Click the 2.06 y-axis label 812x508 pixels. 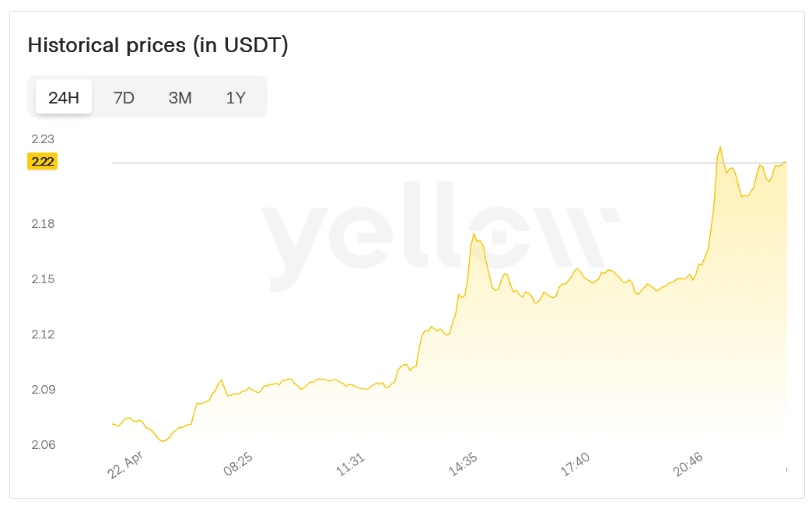[x=43, y=445]
